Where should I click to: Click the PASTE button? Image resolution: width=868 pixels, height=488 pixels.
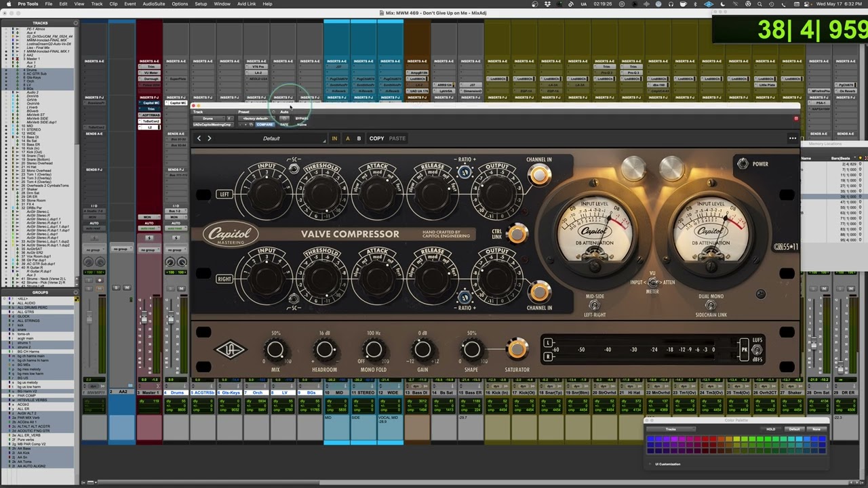[x=397, y=138]
